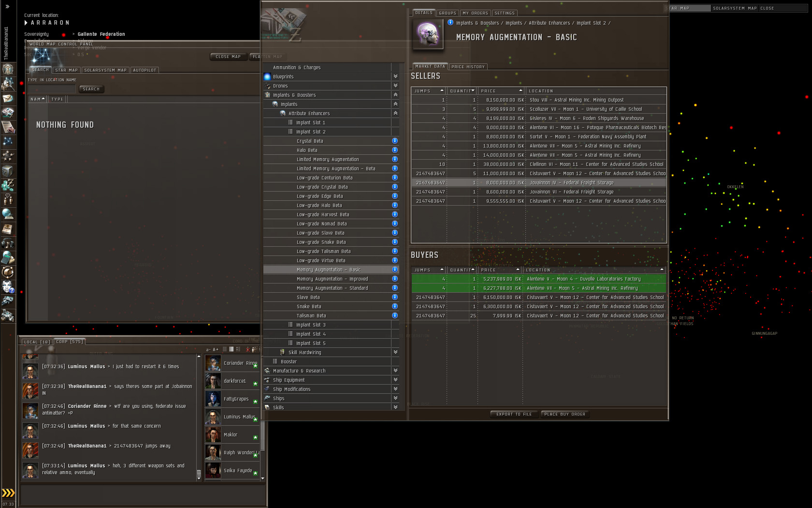The height and width of the screenshot is (508, 812).
Task: Click info icon beside the market breadcrumb path
Action: (x=450, y=22)
